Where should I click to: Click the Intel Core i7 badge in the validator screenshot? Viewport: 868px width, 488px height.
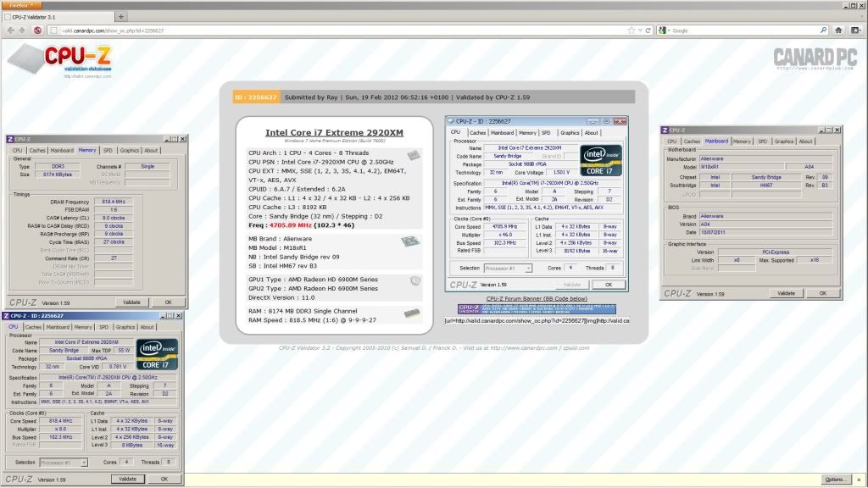point(601,160)
